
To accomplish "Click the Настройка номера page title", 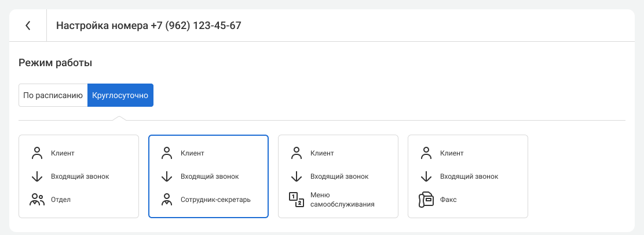I will tap(148, 26).
